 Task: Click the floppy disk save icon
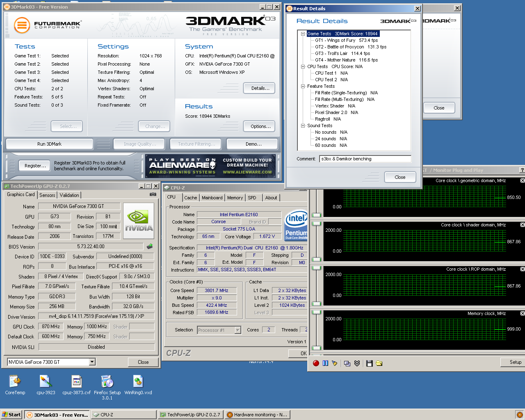tap(369, 363)
